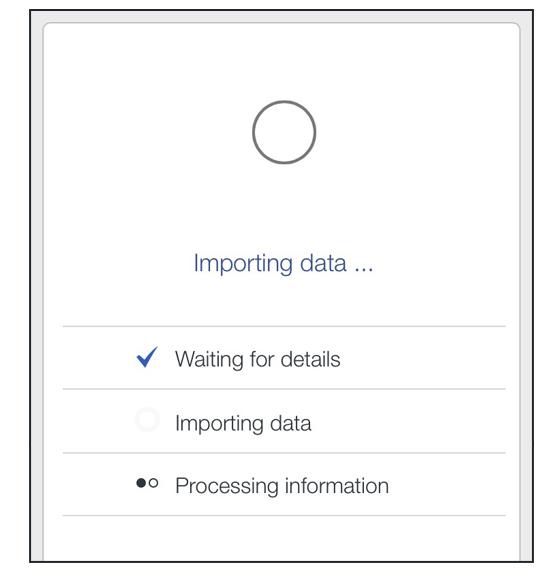Click the large circular loading spinner
Image resolution: width=545 pixels, height=569 pixels.
[284, 132]
